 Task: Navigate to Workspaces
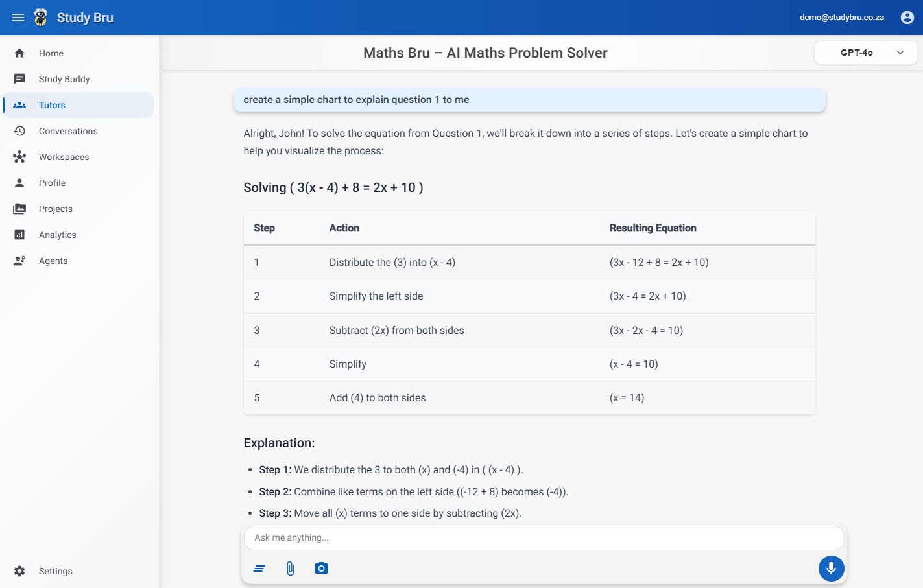click(x=64, y=157)
